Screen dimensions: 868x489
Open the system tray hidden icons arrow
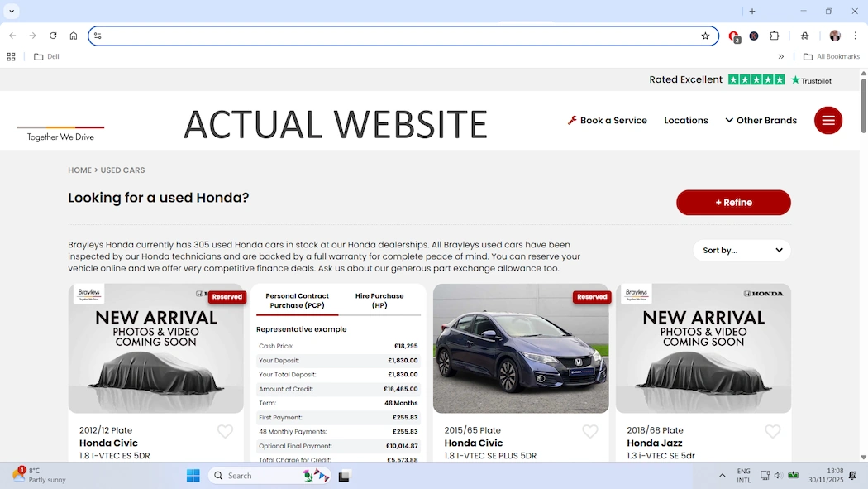722,476
